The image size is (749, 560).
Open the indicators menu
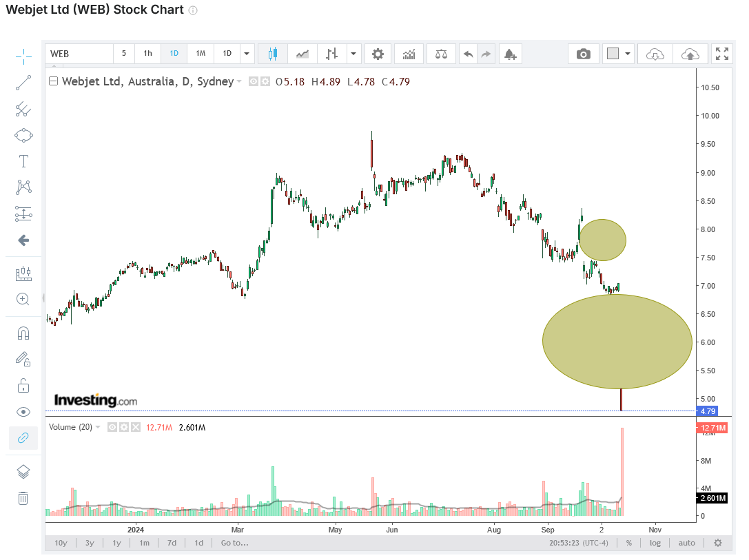[409, 54]
